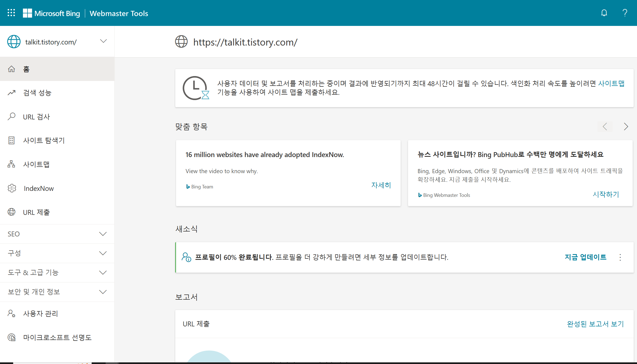Click 완성된 보고서 보기 link
This screenshot has width=637, height=364.
595,324
